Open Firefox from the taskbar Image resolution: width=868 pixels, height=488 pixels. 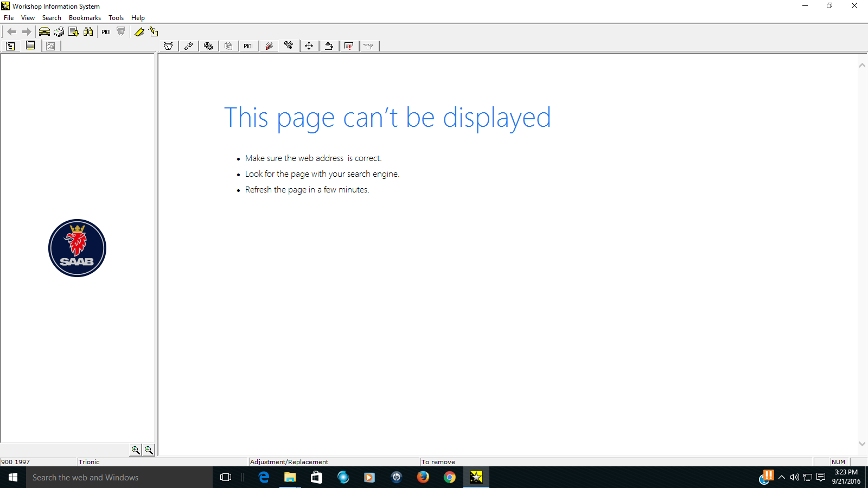pyautogui.click(x=423, y=477)
